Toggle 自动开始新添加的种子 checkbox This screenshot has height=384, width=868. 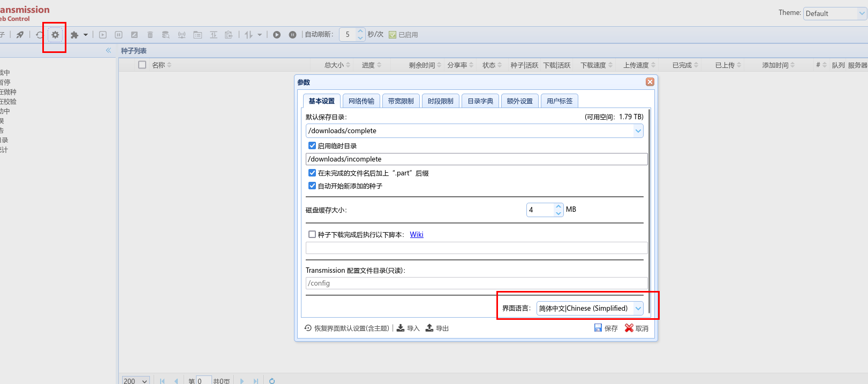[312, 186]
